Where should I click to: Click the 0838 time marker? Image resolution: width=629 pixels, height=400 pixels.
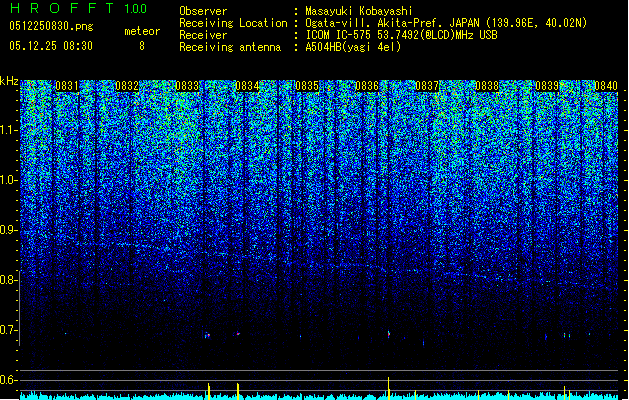[x=487, y=86]
